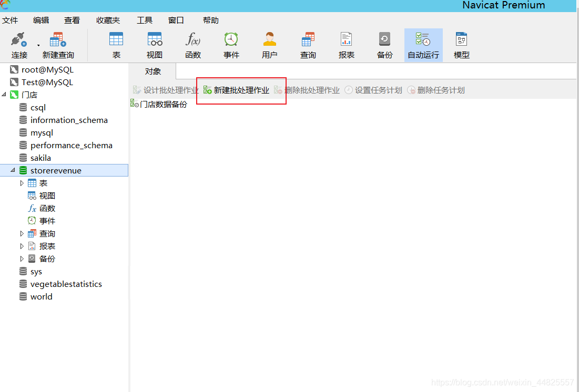The image size is (579, 392).
Task: Open the 帮助 help menu
Action: coord(211,20)
